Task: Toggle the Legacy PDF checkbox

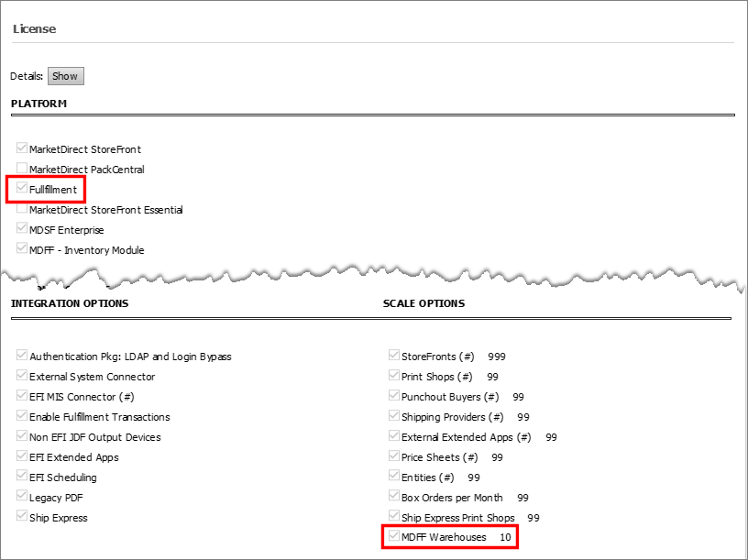Action: coord(21,496)
